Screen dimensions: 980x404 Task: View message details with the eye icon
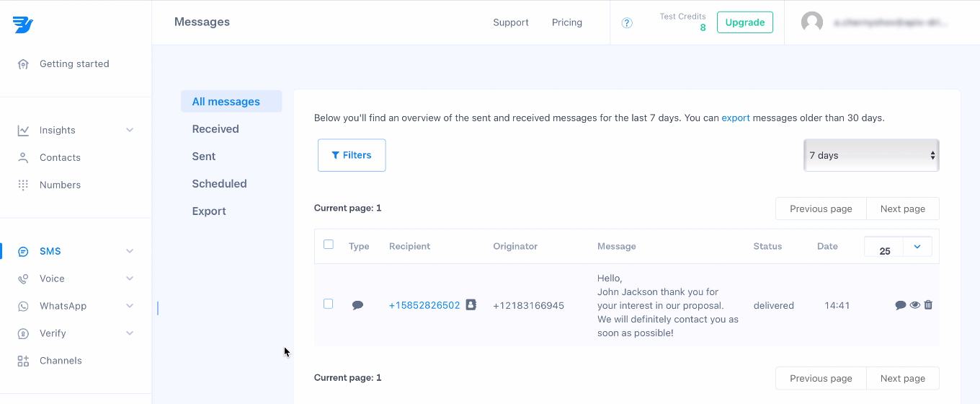click(x=915, y=304)
